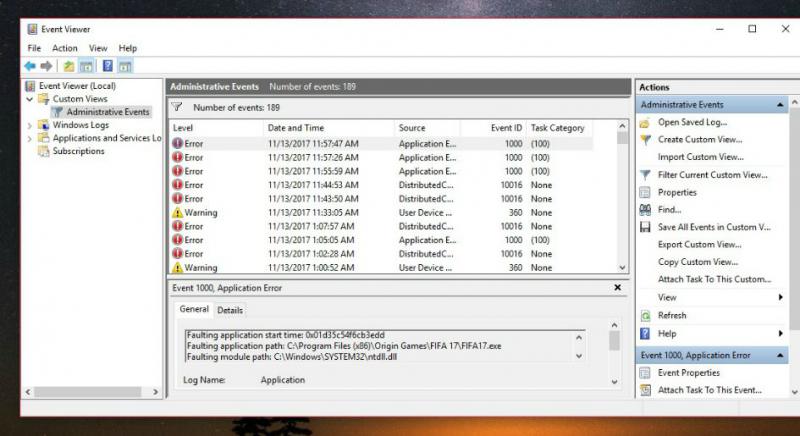Click the funnel Filter Current Custom View icon
Viewport: 800px width, 436px height.
pyautogui.click(x=645, y=175)
